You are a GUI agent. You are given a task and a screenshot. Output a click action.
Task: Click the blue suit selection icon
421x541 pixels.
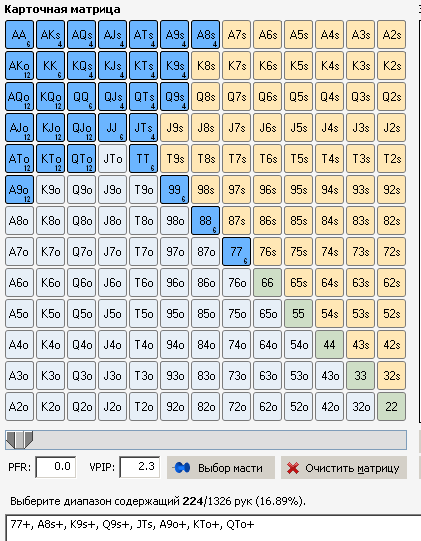182,468
